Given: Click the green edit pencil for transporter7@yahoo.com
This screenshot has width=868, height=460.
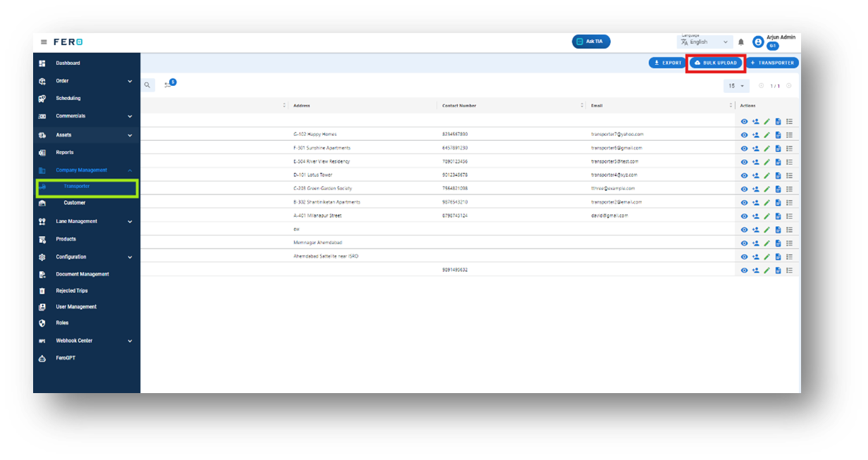Looking at the screenshot, I should [767, 135].
